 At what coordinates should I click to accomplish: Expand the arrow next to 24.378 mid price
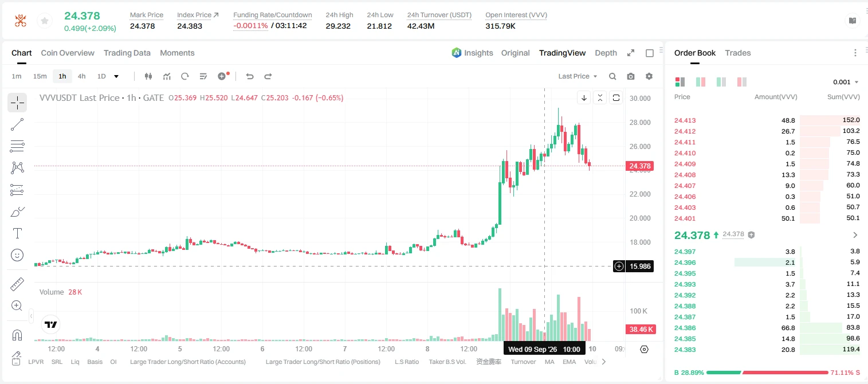coord(855,235)
